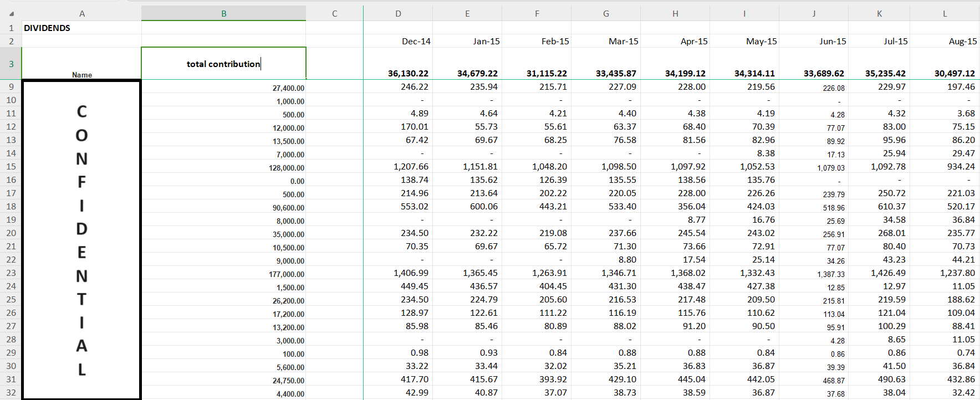980x400 pixels.
Task: Select the Dec-14 month header
Action: (398, 41)
